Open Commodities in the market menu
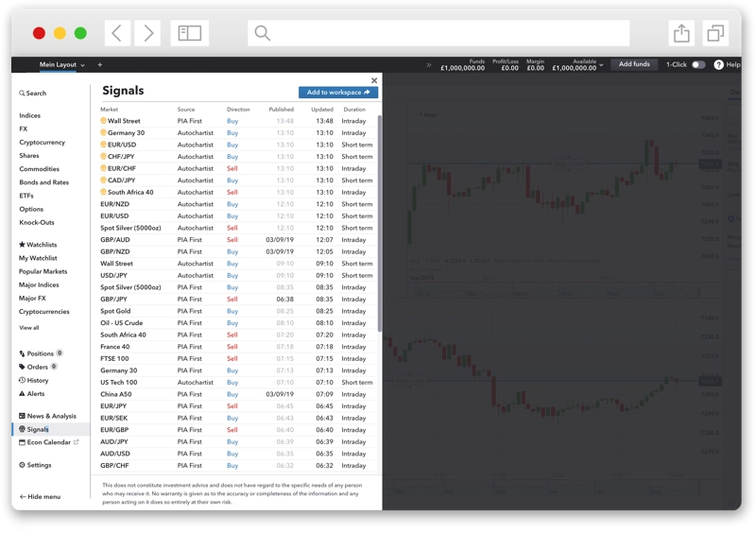756x533 pixels. coord(39,169)
